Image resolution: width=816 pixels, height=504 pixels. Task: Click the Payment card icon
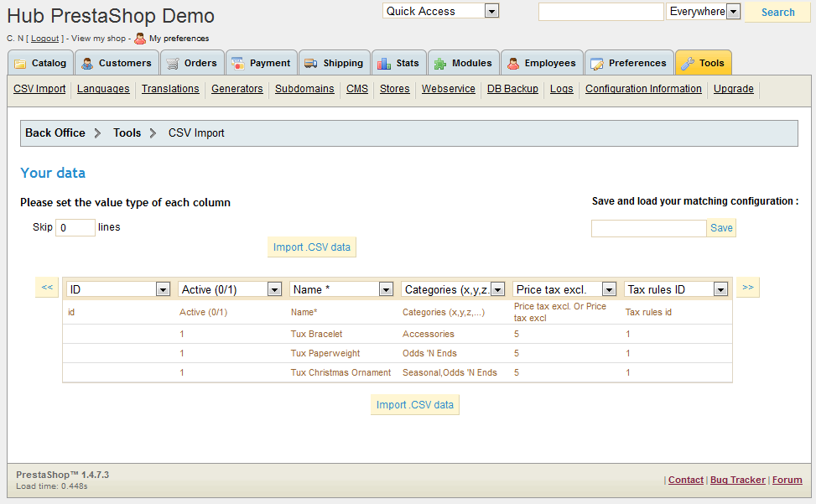coord(238,64)
